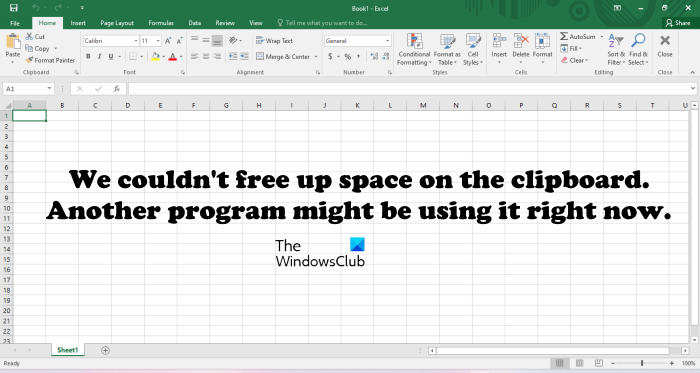
Task: Toggle Italic formatting
Action: tap(99, 56)
